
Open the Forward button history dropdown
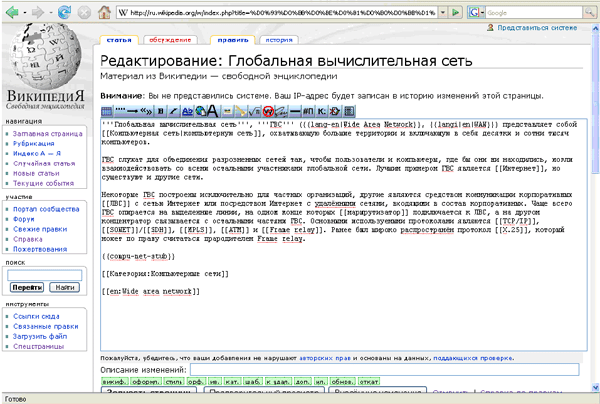tap(50, 13)
